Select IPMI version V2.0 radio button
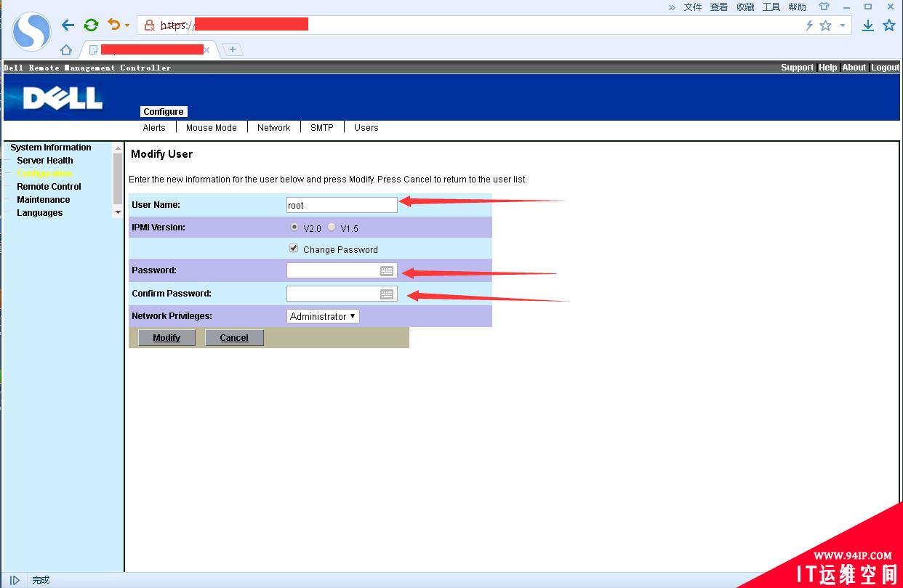903x588 pixels. pos(294,227)
